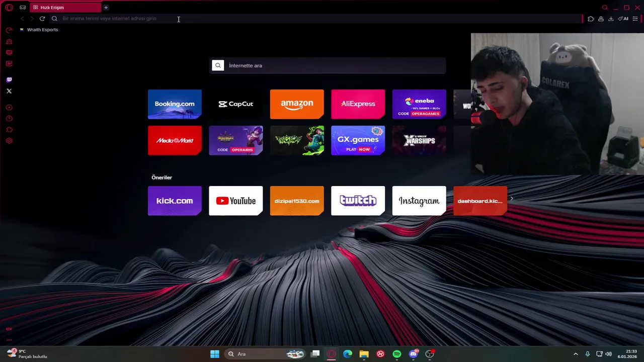Open Spotify from the taskbar
This screenshot has height=362, width=644.
point(396,354)
